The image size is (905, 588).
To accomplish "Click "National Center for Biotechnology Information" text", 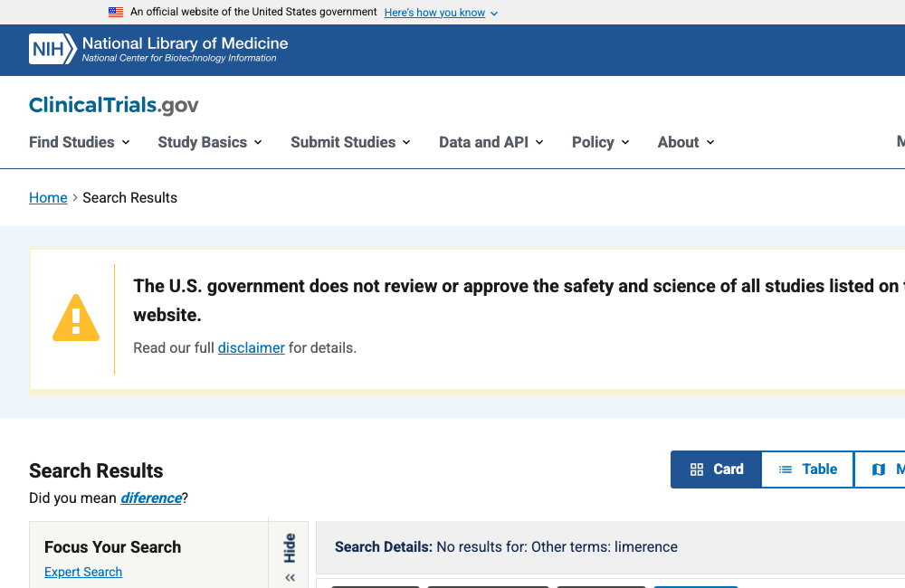I will coord(179,58).
